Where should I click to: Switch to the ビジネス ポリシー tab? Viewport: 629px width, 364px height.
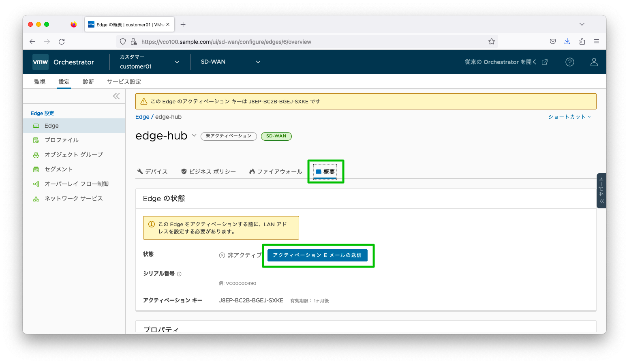click(208, 171)
